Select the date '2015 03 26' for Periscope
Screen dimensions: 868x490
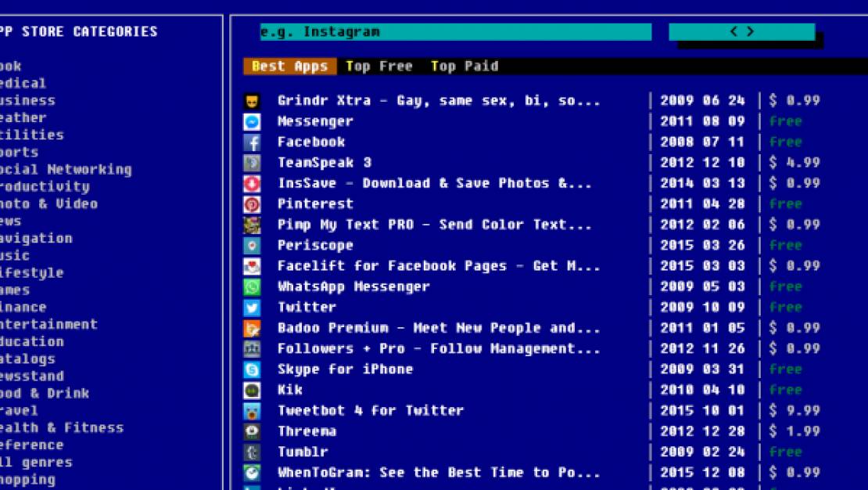702,246
